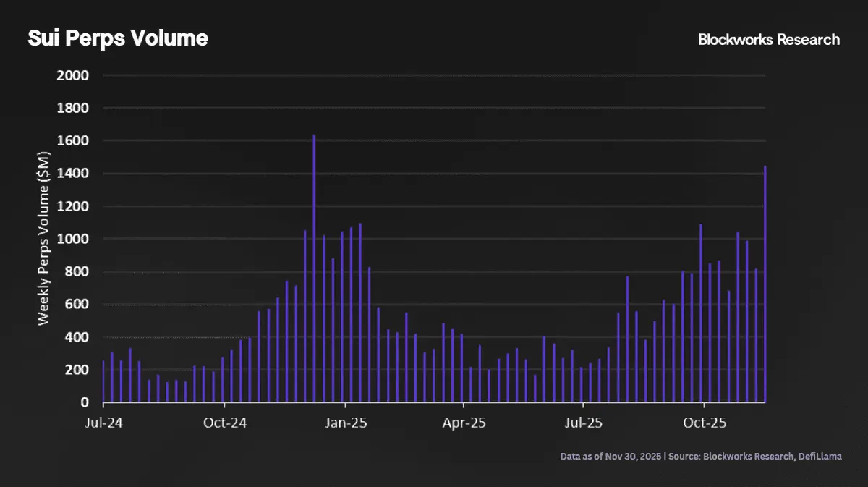This screenshot has height=487, width=868.
Task: Select the Jul-25 x-axis label
Action: [583, 422]
